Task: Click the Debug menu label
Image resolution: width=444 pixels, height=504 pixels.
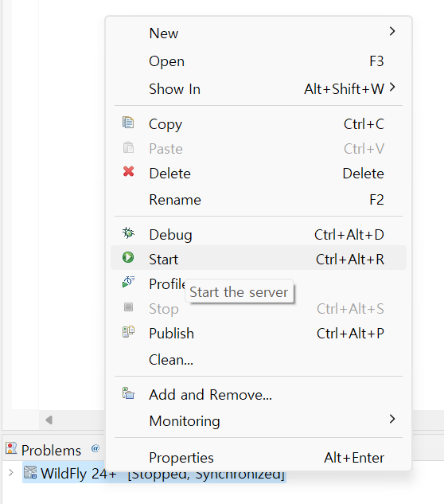Action: 170,236
